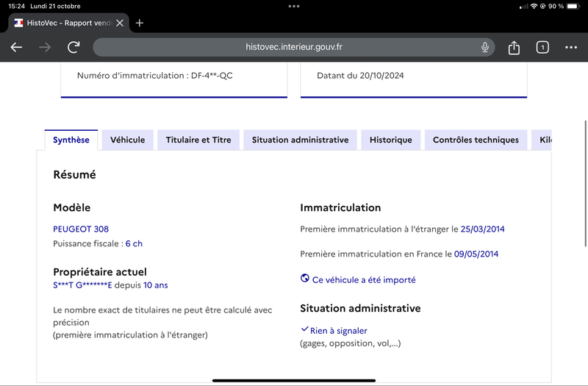
Task: Open the Situation administrative tab
Action: pyautogui.click(x=300, y=140)
